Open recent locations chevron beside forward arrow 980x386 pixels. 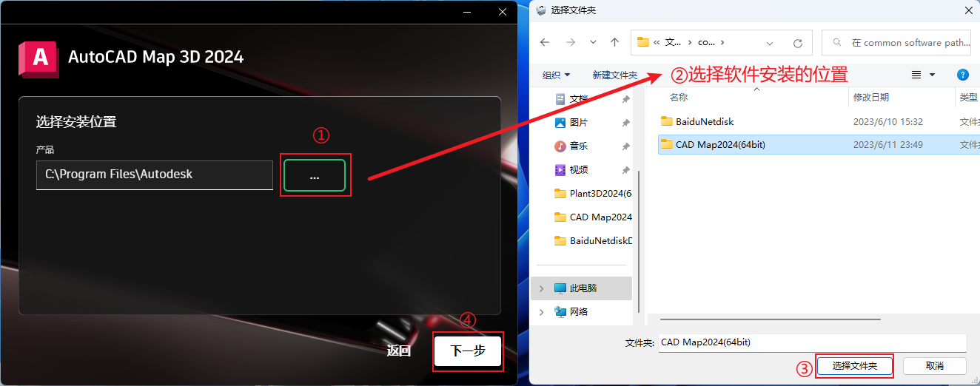point(593,42)
